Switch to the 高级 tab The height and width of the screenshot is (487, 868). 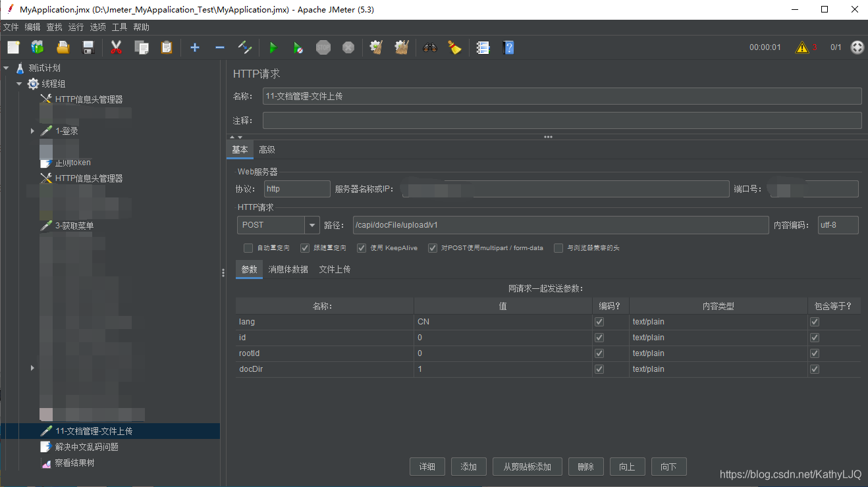[x=267, y=150]
